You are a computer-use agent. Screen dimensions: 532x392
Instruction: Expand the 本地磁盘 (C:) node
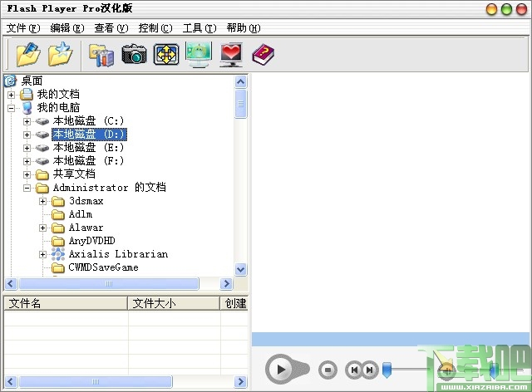click(27, 121)
